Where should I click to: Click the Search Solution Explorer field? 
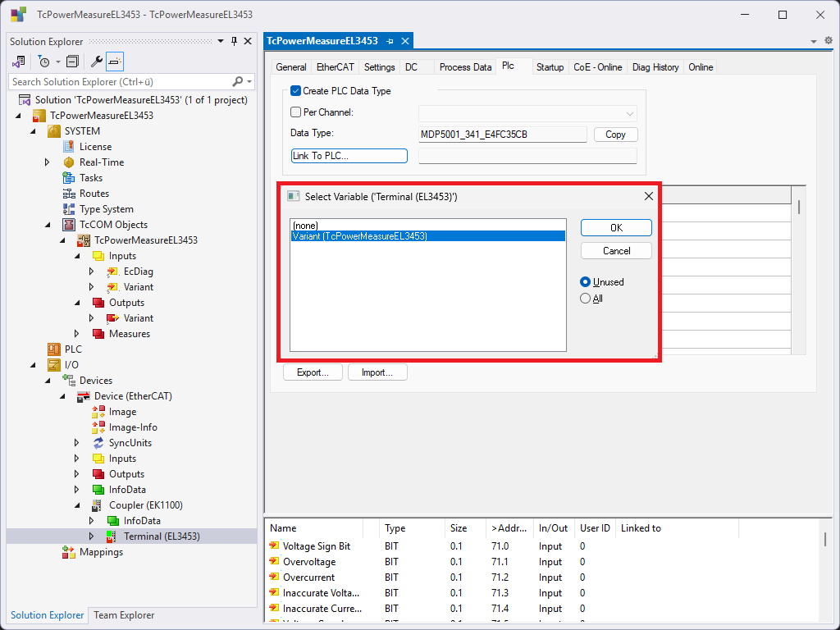pyautogui.click(x=119, y=82)
